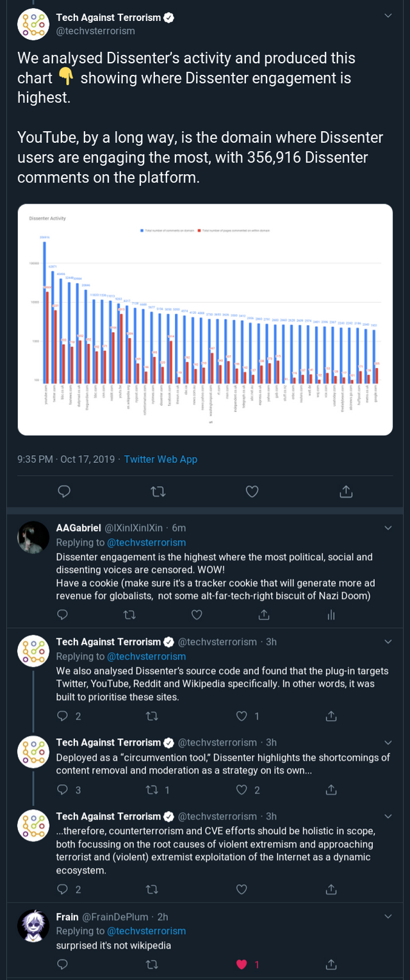Open AAGabriel's profile name
Viewport: 410px width, 980px height.
click(78, 528)
